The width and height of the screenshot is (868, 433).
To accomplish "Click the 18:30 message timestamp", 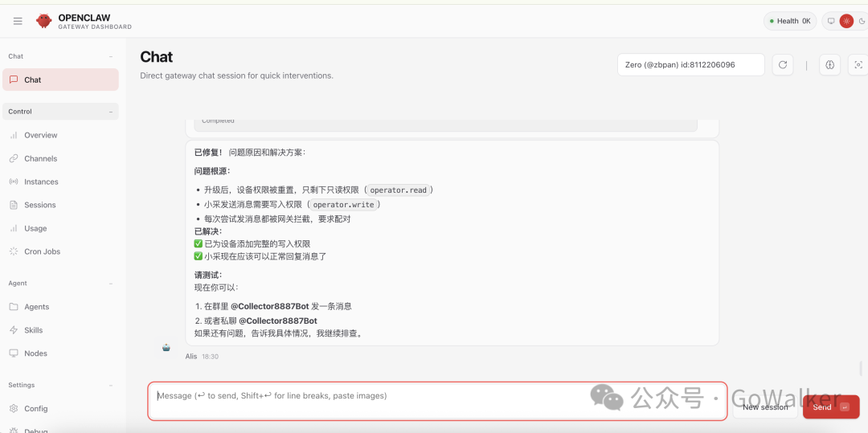I will click(x=210, y=357).
